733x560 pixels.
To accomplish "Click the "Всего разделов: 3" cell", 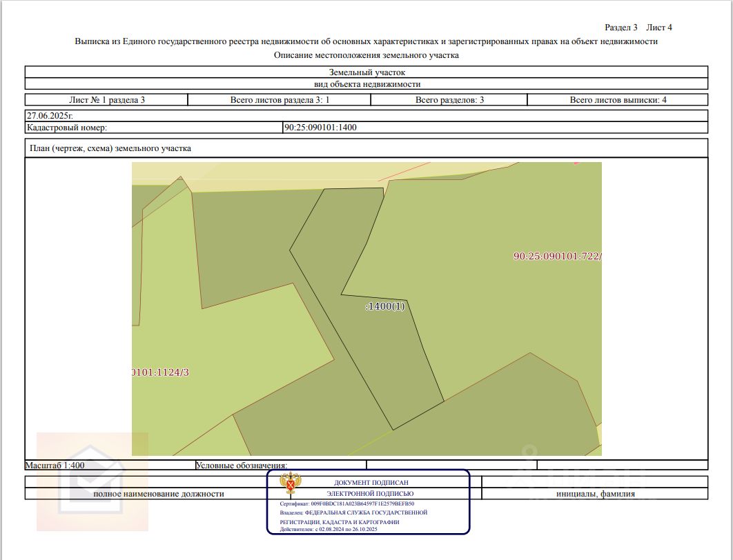I will (x=449, y=100).
